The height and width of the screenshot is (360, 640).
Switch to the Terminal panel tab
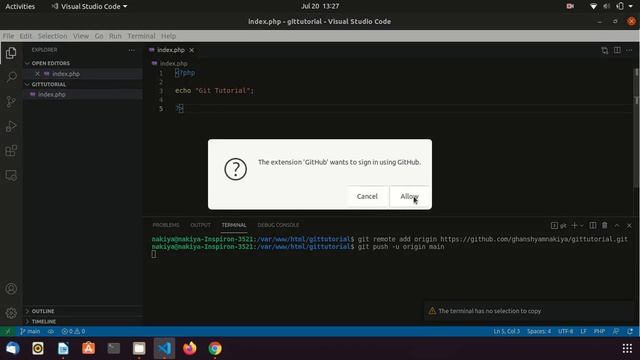pyautogui.click(x=234, y=225)
